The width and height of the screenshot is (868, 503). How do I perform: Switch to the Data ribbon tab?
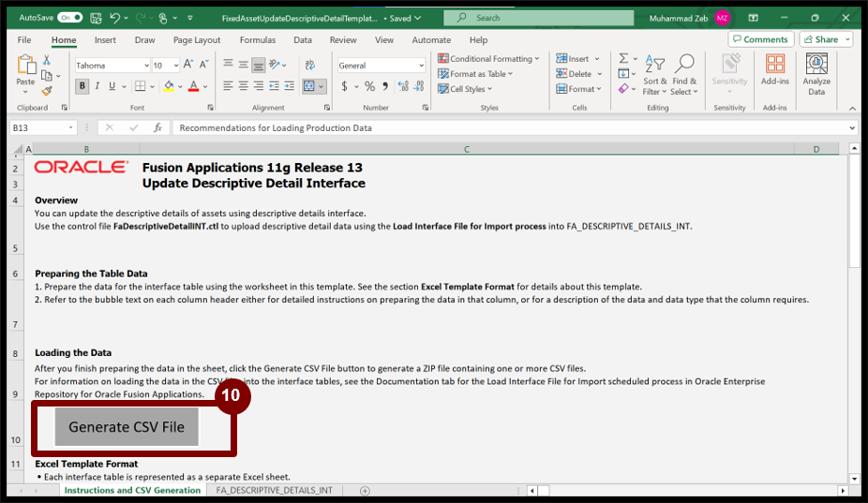tap(303, 40)
